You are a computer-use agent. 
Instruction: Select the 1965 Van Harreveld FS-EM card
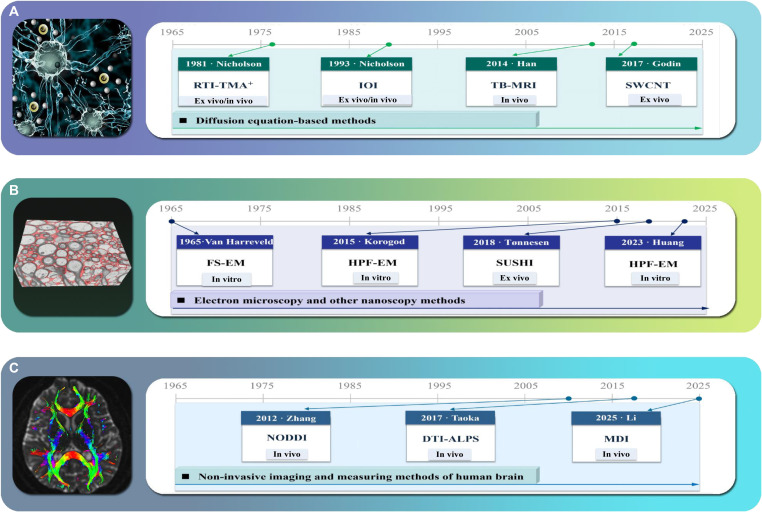pos(225,260)
